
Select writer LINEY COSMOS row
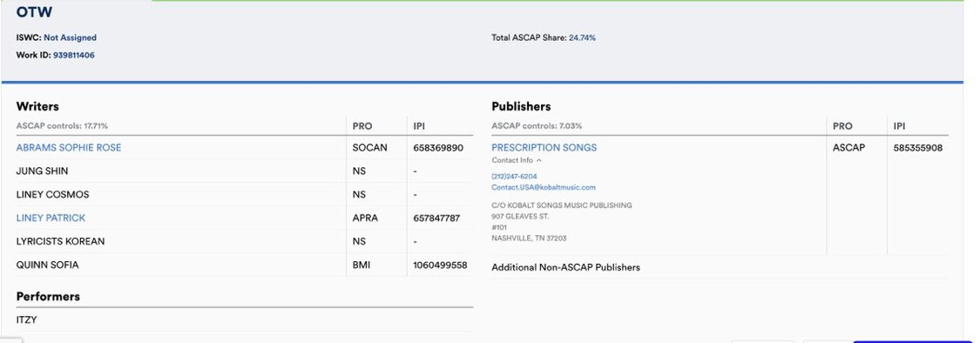click(245, 194)
